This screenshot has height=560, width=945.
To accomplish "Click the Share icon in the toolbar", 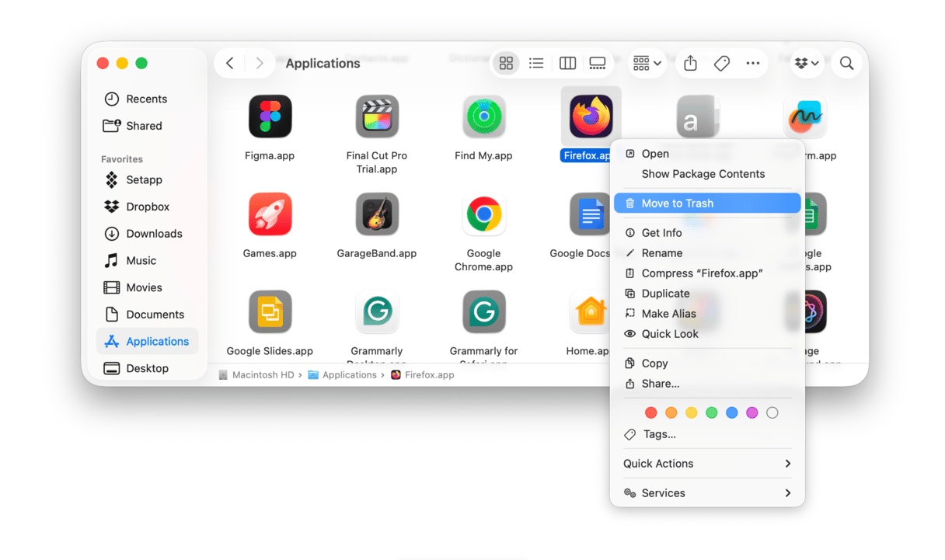I will (x=690, y=64).
